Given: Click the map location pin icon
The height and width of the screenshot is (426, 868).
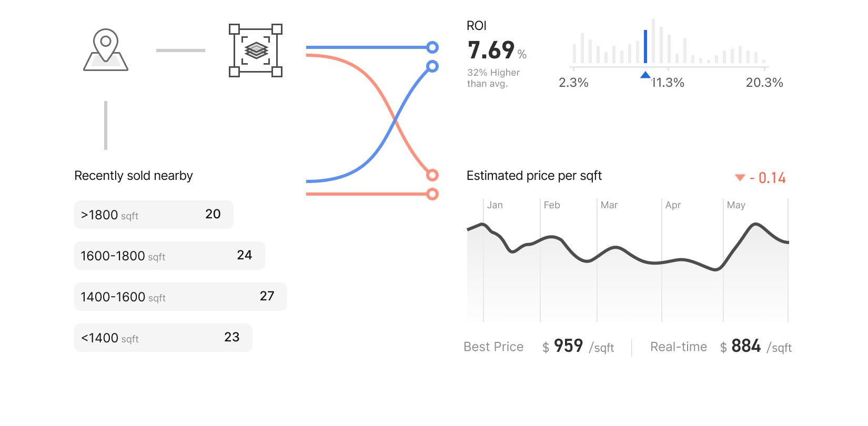Looking at the screenshot, I should click(x=106, y=50).
